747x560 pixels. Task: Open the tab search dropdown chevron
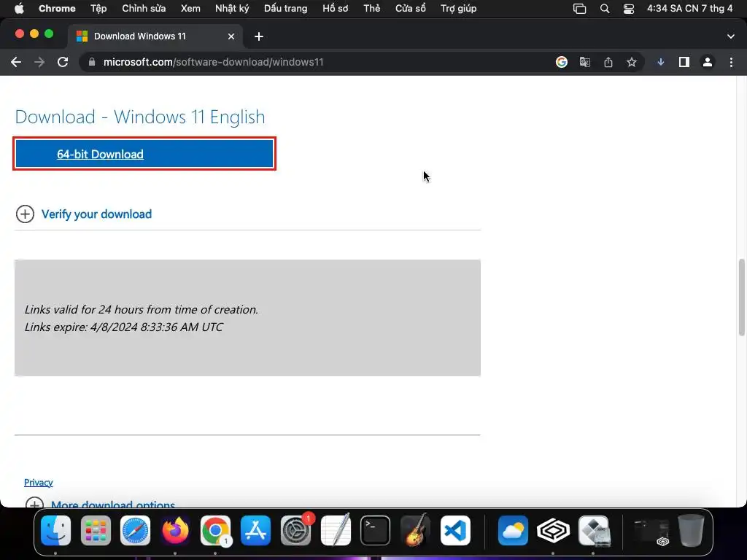(731, 36)
